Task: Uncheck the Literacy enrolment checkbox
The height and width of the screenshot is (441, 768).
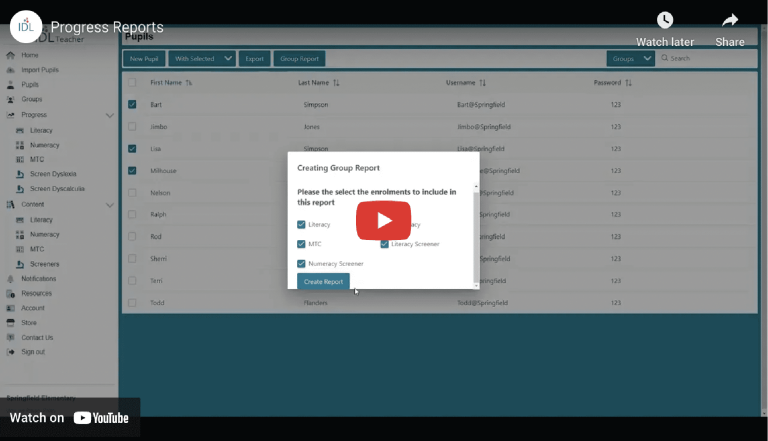Action: click(301, 224)
